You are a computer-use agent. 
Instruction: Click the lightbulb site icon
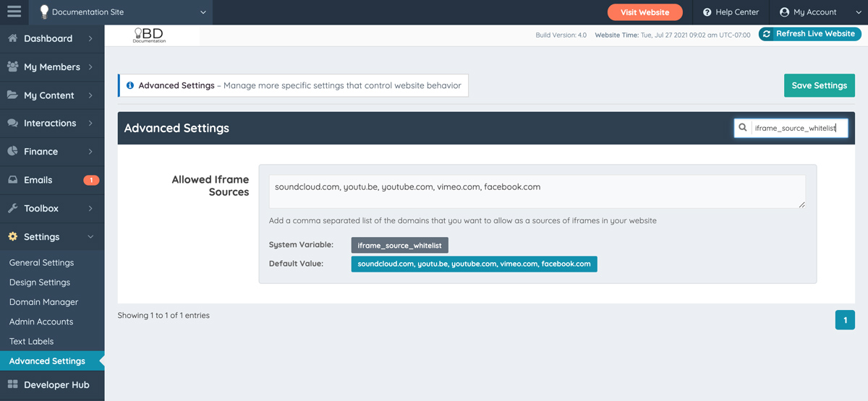pos(44,12)
